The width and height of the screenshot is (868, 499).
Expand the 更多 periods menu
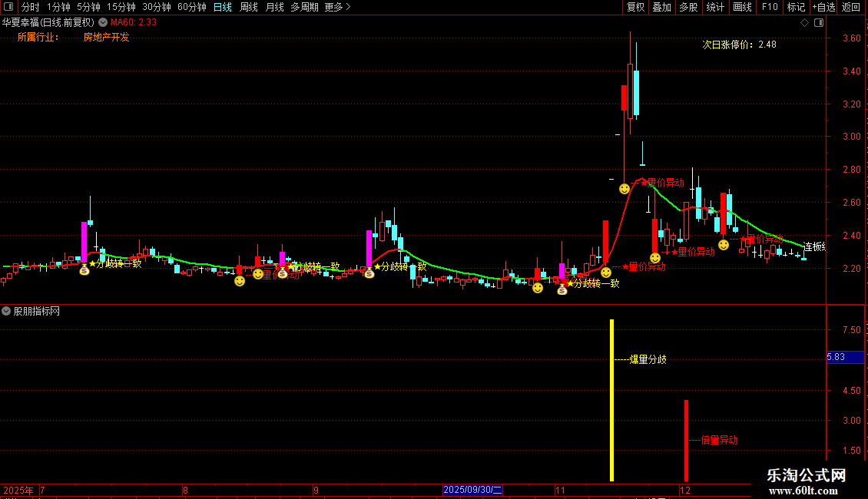click(x=338, y=7)
